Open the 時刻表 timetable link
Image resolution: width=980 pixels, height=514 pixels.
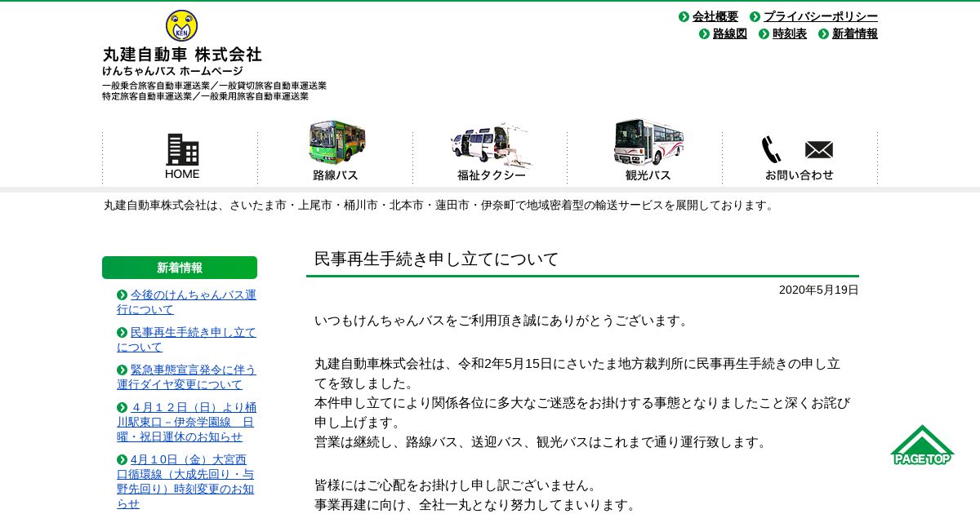pos(790,33)
